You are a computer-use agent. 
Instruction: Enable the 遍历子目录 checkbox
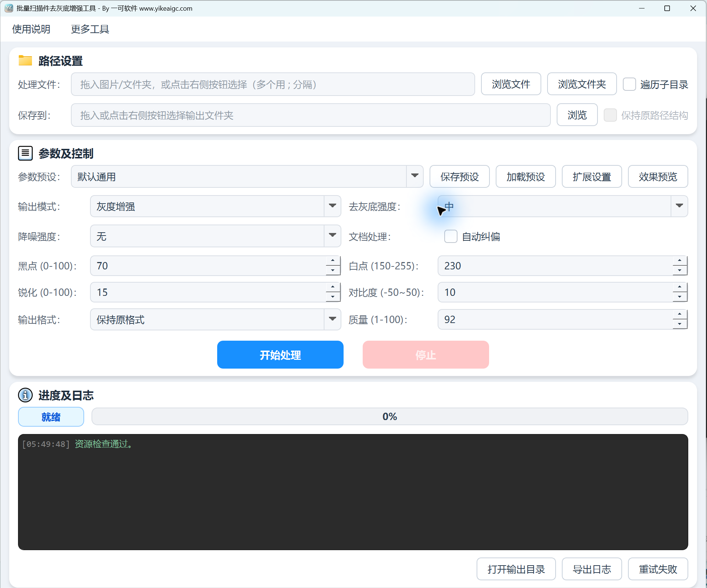tap(629, 84)
